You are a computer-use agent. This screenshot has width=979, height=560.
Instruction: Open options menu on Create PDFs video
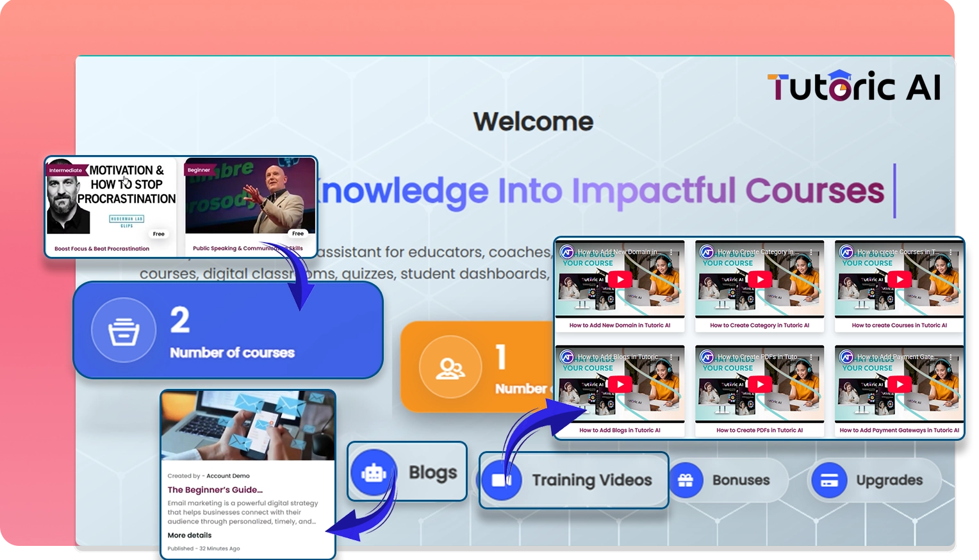pyautogui.click(x=810, y=357)
